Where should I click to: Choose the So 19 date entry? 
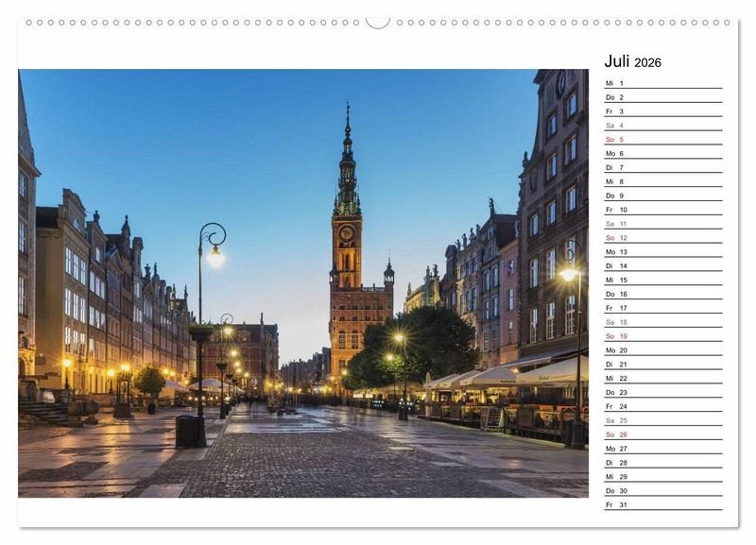pyautogui.click(x=661, y=336)
